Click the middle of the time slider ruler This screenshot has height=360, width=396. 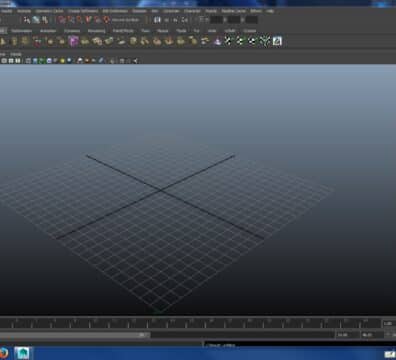191,323
